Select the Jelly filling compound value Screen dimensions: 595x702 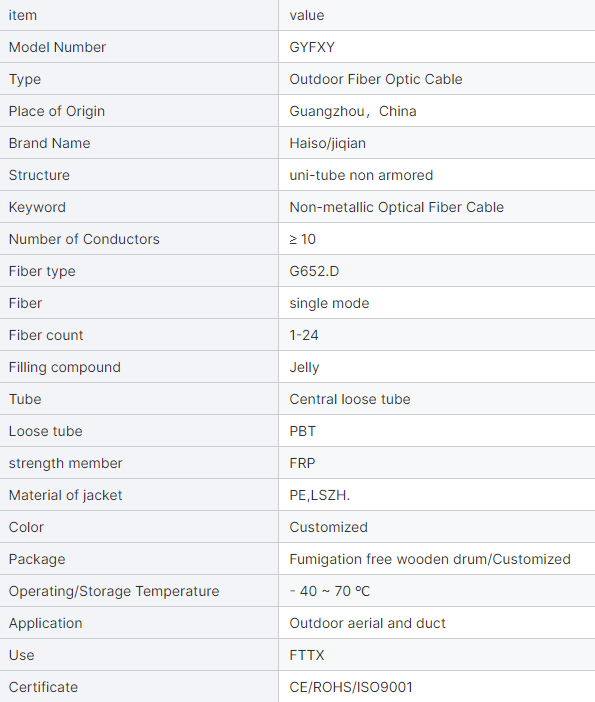(x=304, y=367)
